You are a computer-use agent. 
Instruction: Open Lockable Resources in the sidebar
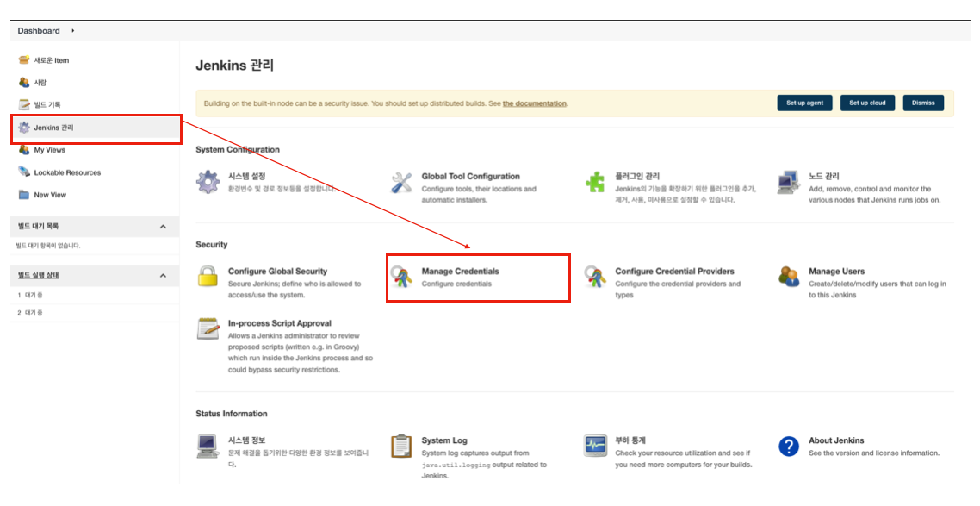click(67, 172)
